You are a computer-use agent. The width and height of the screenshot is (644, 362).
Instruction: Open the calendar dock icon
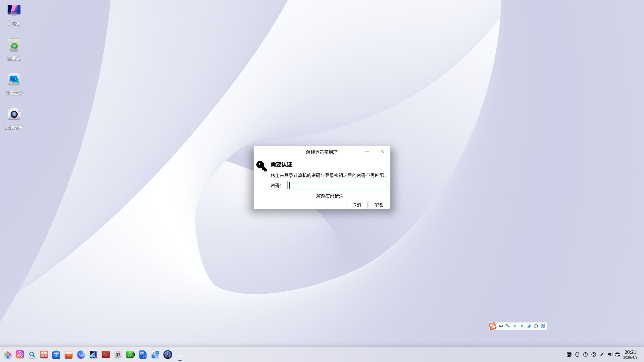118,354
